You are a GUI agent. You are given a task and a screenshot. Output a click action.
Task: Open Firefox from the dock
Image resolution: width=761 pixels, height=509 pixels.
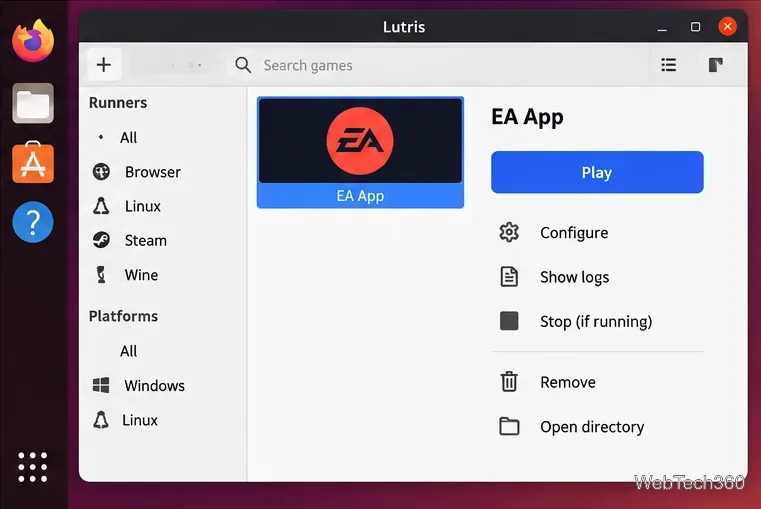click(33, 41)
